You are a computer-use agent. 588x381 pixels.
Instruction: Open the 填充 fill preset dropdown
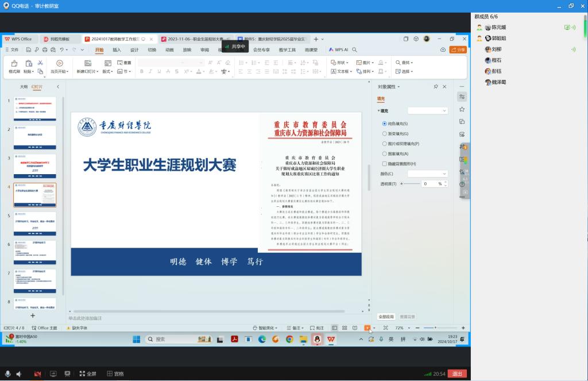point(427,111)
